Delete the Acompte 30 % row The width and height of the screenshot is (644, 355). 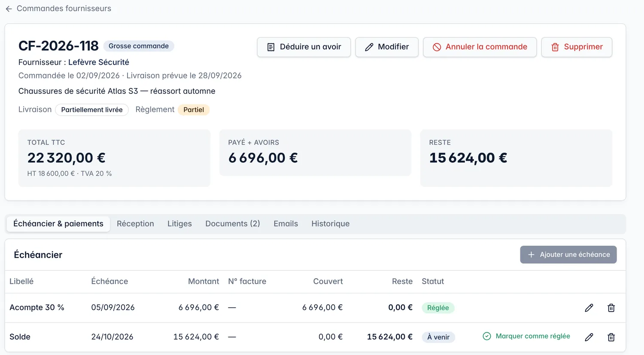(x=611, y=308)
